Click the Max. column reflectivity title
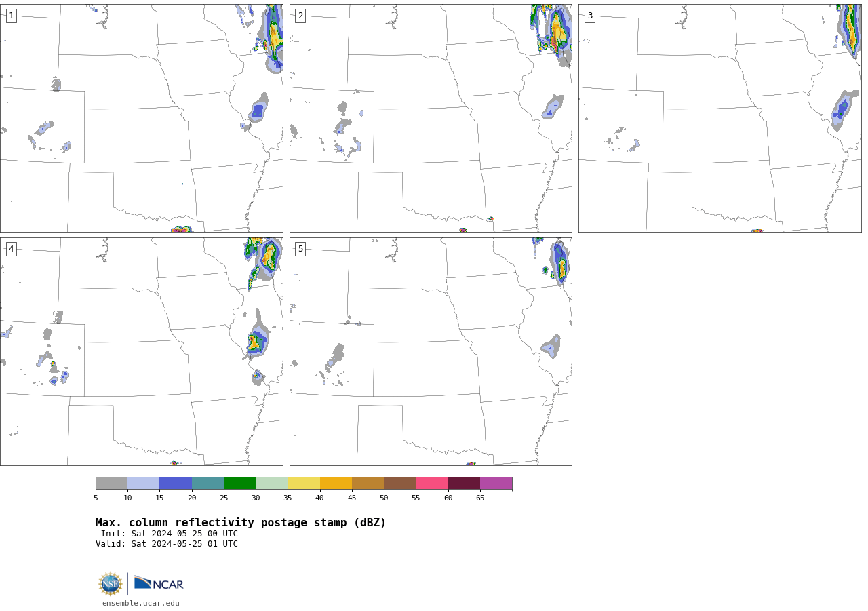This screenshot has height=611, width=868. coord(241,523)
